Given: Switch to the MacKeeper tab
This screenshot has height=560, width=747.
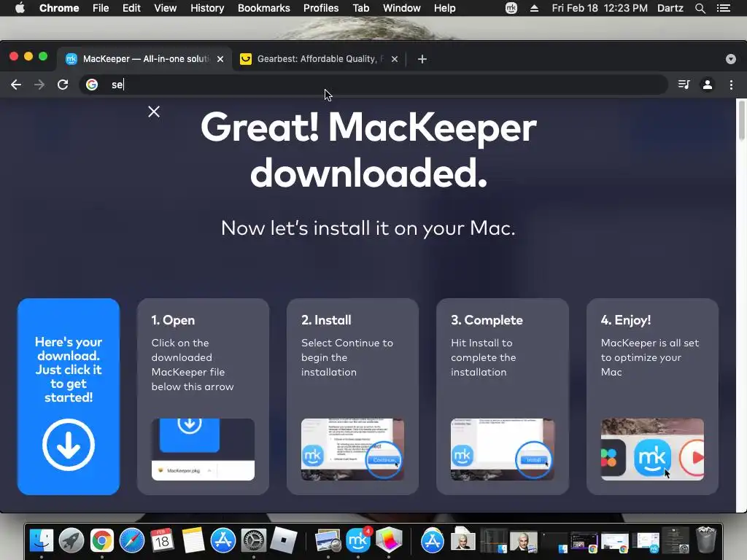Looking at the screenshot, I should click(x=144, y=59).
